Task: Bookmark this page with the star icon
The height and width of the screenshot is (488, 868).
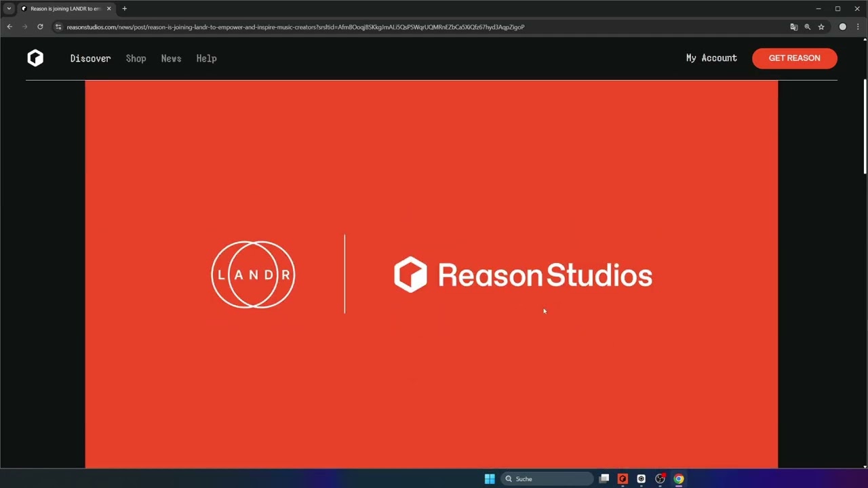Action: coord(821,27)
